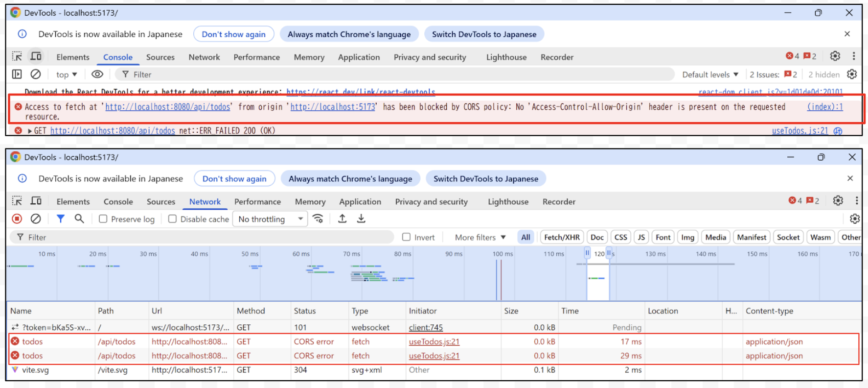Clear the network log with the clear icon

click(36, 219)
